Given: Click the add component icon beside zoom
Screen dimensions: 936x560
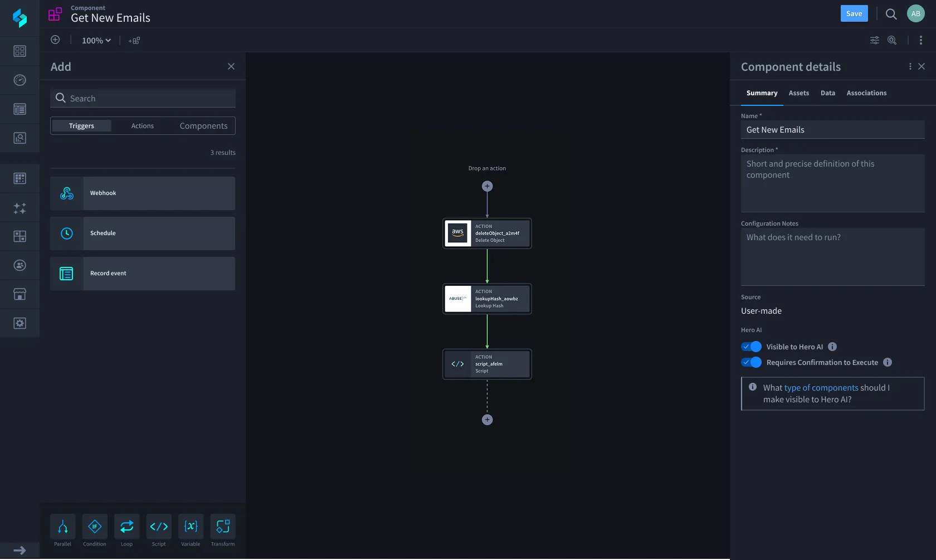Looking at the screenshot, I should pyautogui.click(x=134, y=41).
